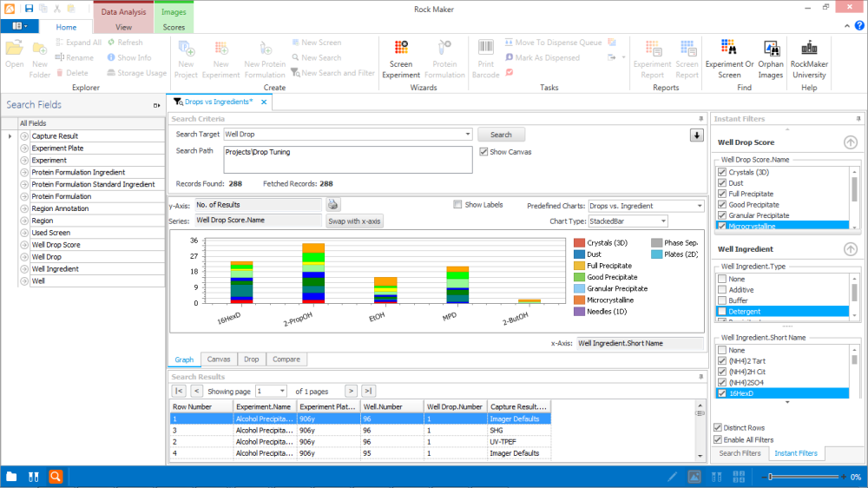The width and height of the screenshot is (868, 488).
Task: Click the Search Path text field
Action: pos(348,160)
